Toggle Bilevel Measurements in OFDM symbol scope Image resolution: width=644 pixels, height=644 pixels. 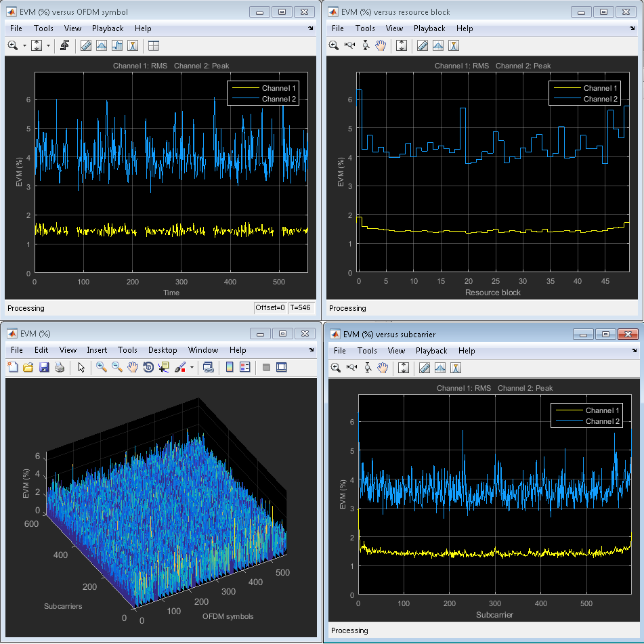coord(117,45)
